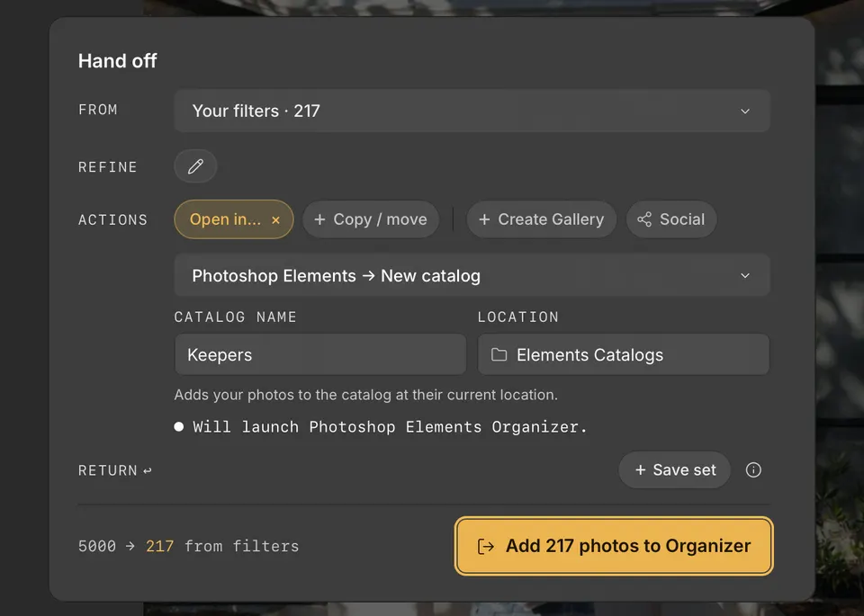Click the LOCATION label

click(518, 317)
